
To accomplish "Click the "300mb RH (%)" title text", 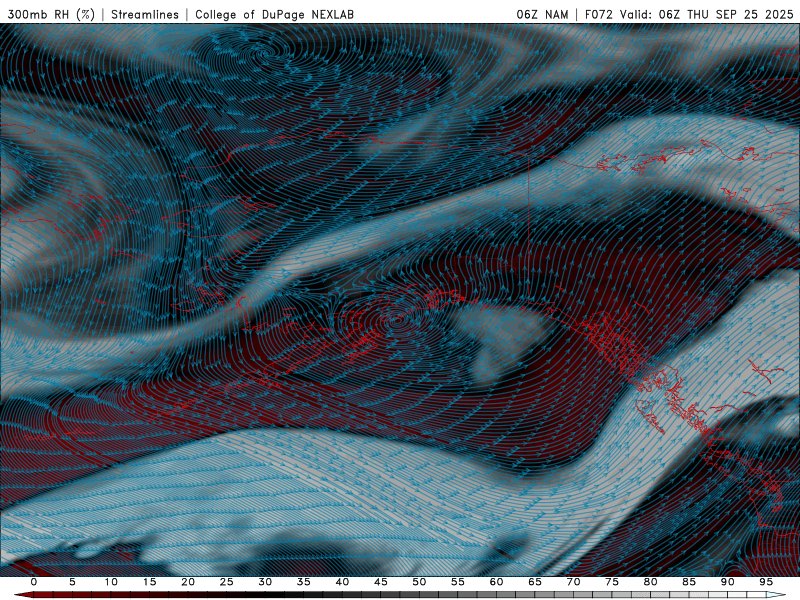I will coord(51,14).
